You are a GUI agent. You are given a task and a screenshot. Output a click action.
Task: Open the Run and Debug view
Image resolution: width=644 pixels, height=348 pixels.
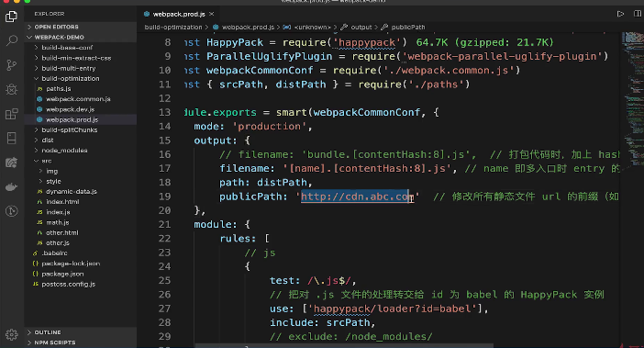coord(12,89)
